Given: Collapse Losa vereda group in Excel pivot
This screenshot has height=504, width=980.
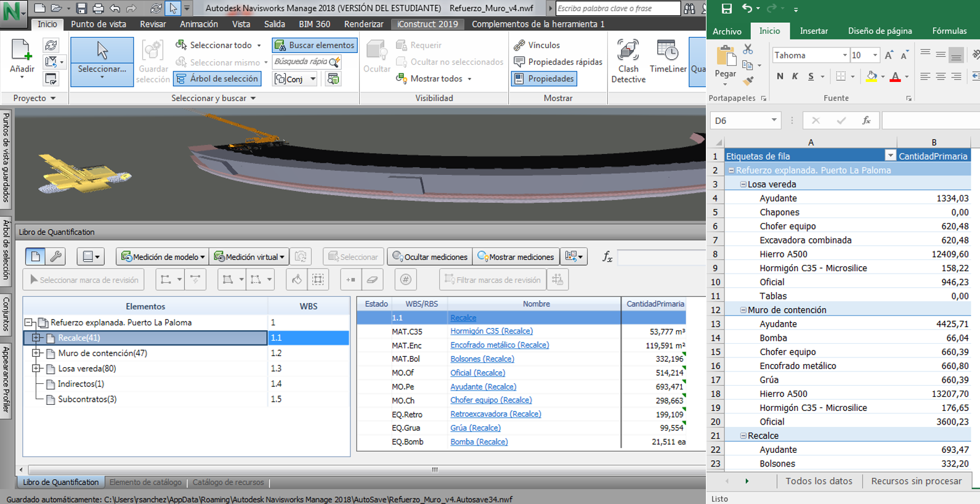Looking at the screenshot, I should [x=743, y=184].
